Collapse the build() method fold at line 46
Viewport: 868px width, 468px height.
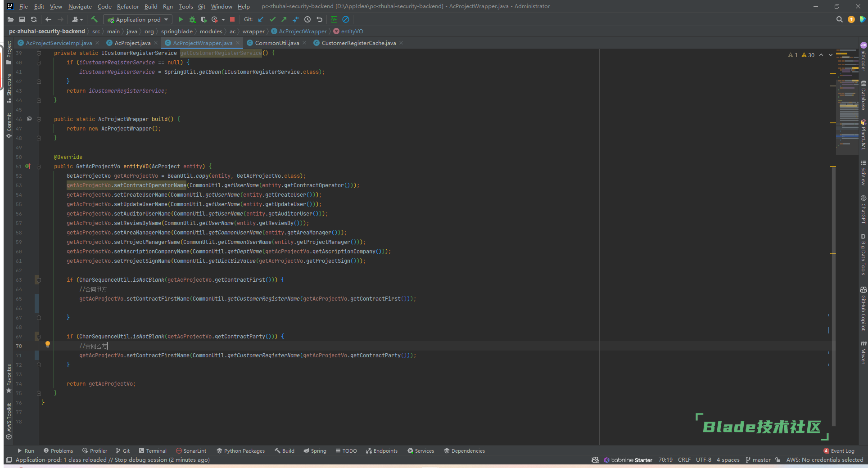39,119
